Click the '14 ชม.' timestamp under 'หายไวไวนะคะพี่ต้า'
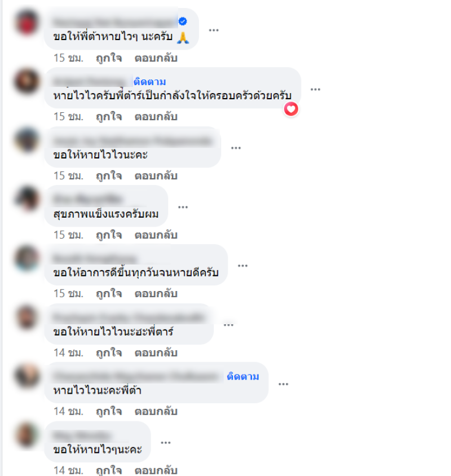The height and width of the screenshot is (476, 451). 68,412
